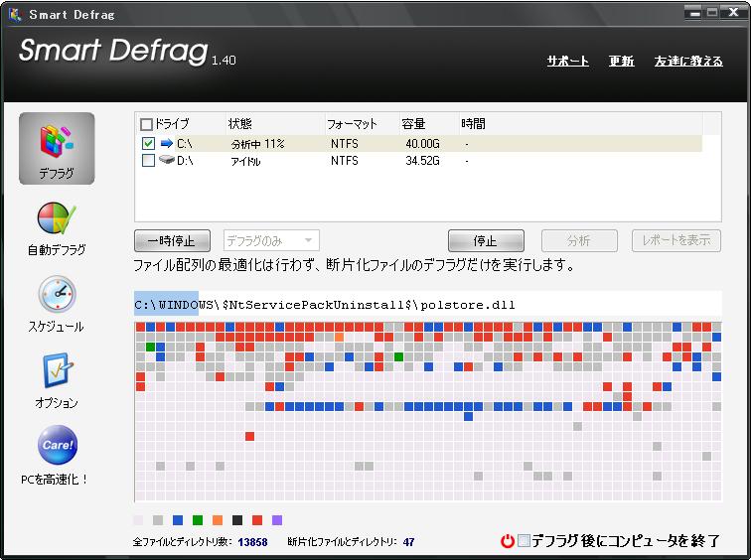Image resolution: width=751 pixels, height=560 pixels.
Task: Open the デフラグ sidebar icon
Action: click(57, 148)
